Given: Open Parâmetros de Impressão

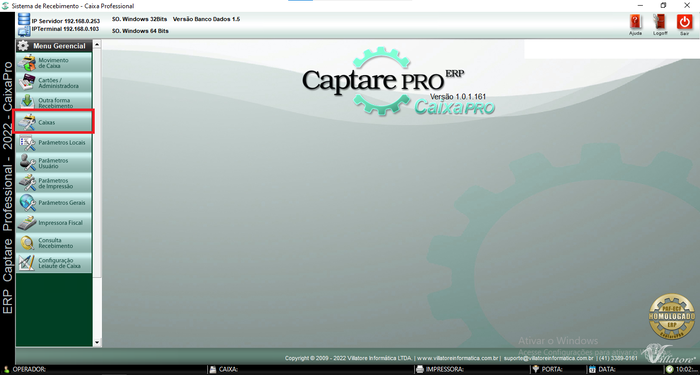Looking at the screenshot, I should [54, 183].
